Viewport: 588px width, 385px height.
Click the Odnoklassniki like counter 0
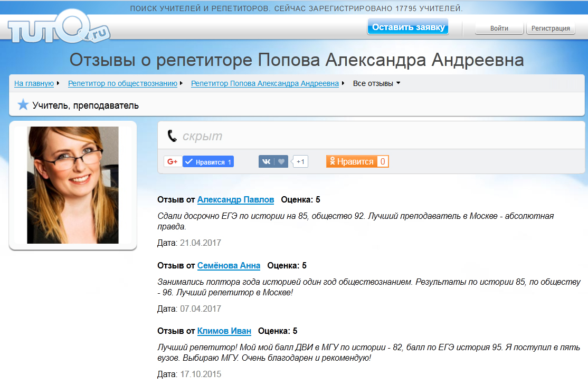383,161
